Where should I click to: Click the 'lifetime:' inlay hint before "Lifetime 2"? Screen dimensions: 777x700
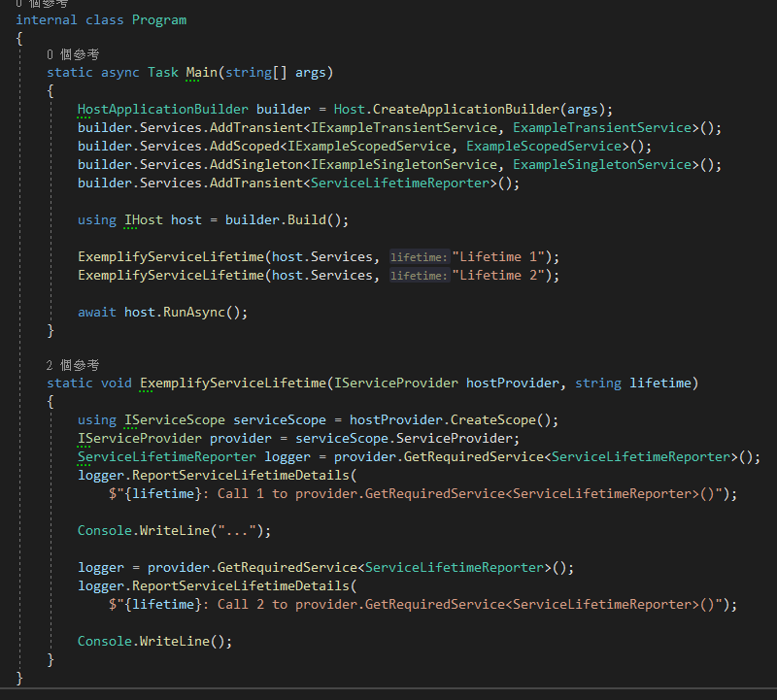(420, 276)
